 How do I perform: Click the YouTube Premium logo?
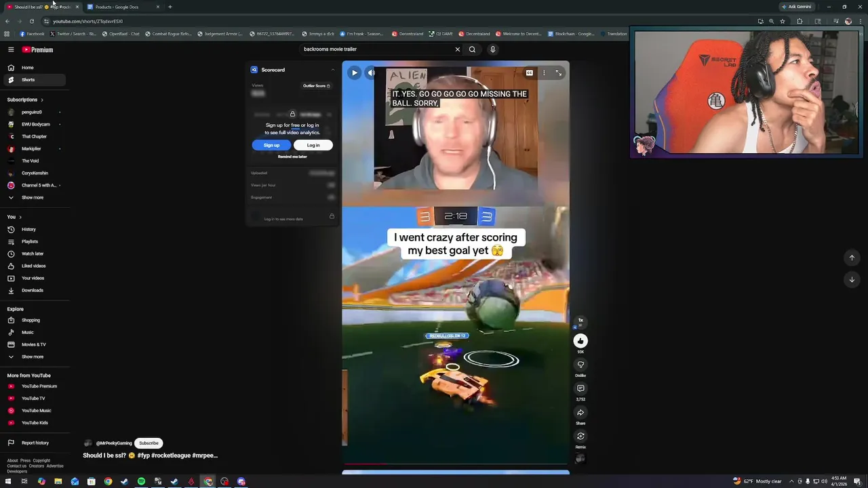tap(37, 49)
